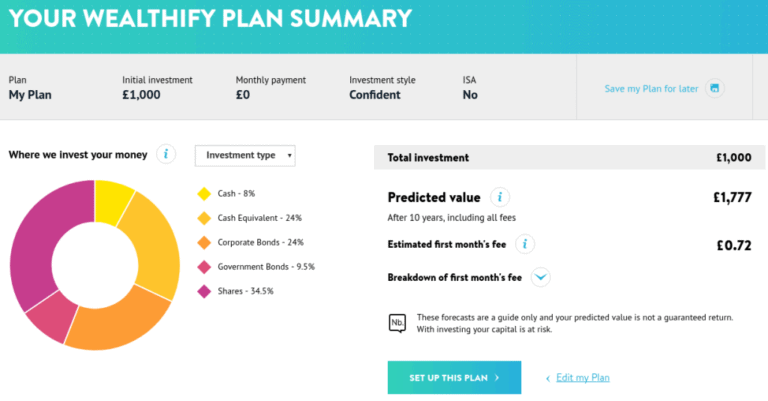The width and height of the screenshot is (768, 401).
Task: Expand Breakdown of first month's fee
Action: 540,277
